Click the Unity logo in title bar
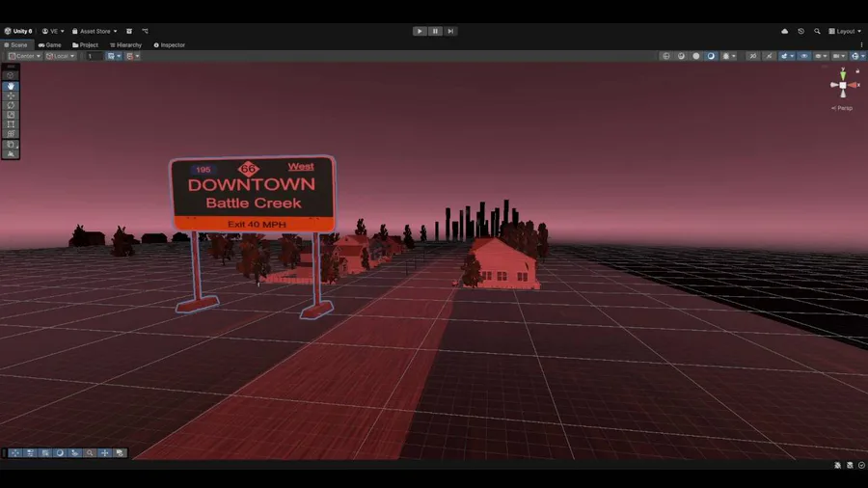The height and width of the screenshot is (488, 868). pyautogui.click(x=8, y=31)
